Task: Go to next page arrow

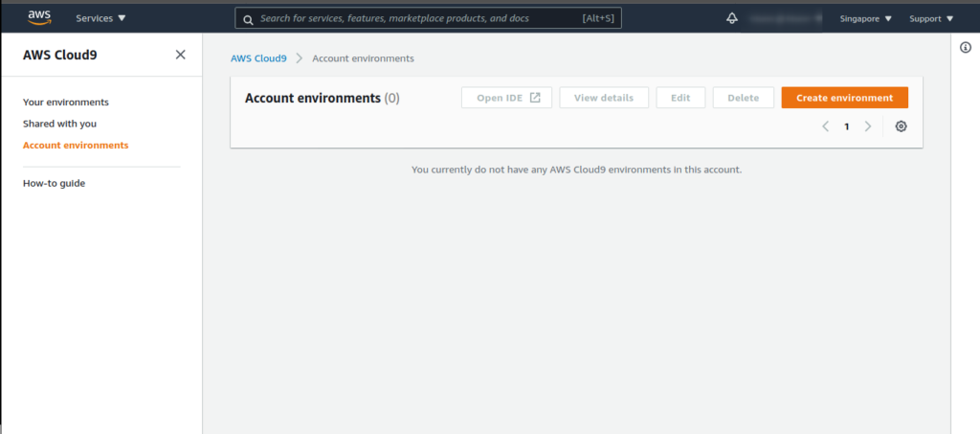Action: [867, 126]
